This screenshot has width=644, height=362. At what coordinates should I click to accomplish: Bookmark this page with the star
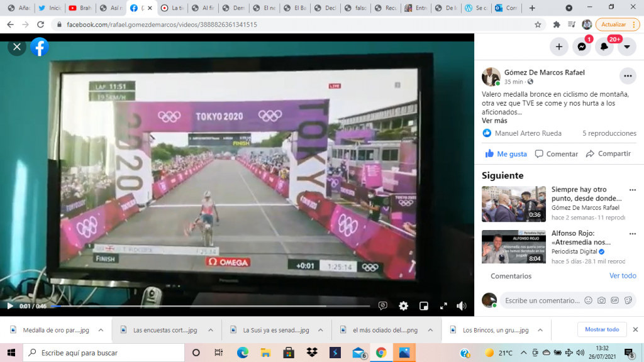538,25
